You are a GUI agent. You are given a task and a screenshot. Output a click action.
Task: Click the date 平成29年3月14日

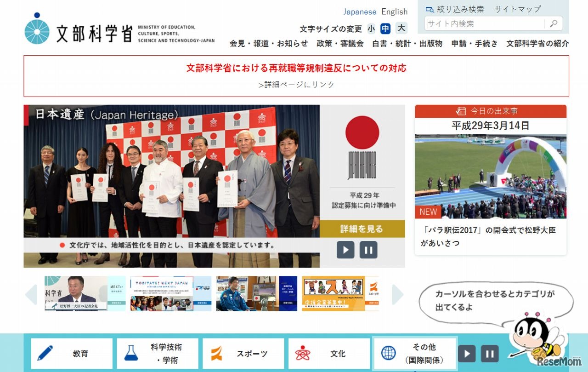tap(491, 126)
